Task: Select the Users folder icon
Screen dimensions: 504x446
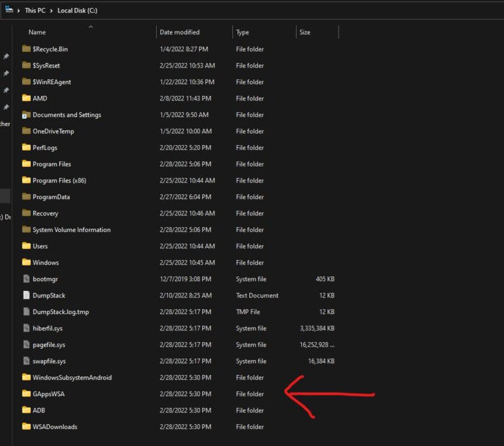Action: click(26, 246)
